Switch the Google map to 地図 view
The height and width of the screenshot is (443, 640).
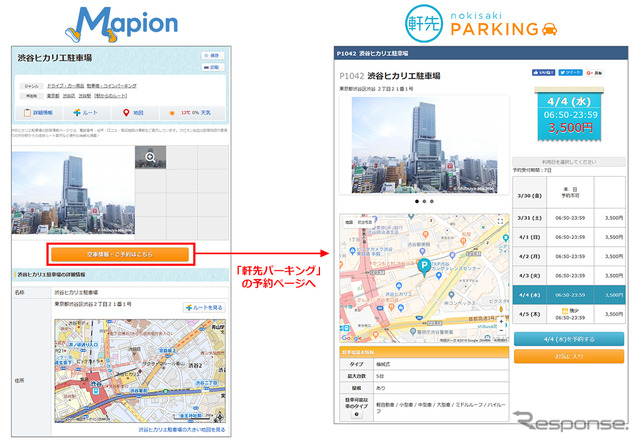(349, 223)
